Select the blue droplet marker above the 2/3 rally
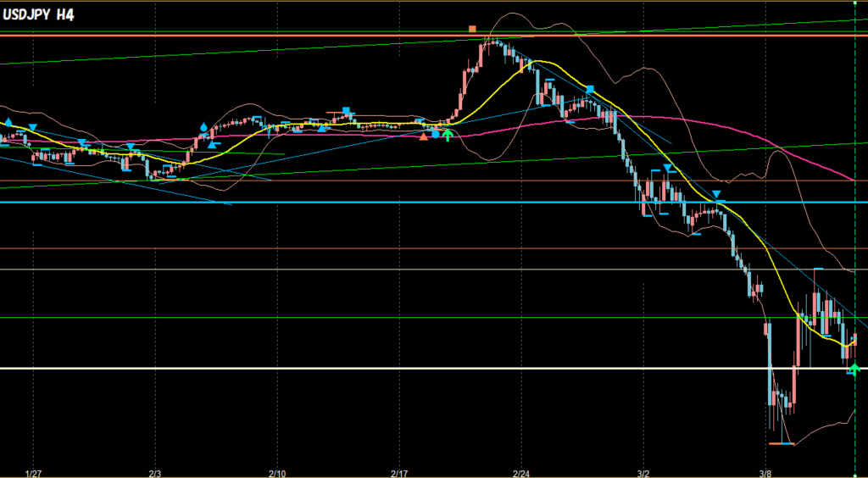The height and width of the screenshot is (478, 868). click(x=203, y=126)
